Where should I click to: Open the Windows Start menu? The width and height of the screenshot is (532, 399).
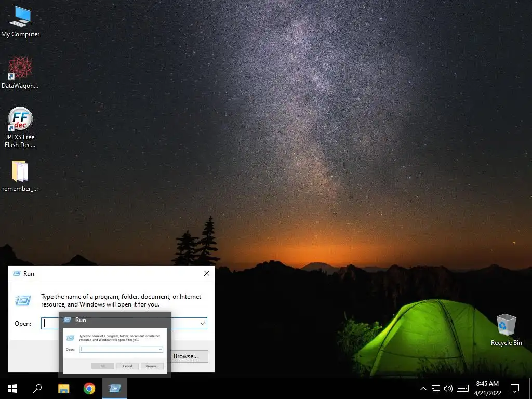pos(12,389)
